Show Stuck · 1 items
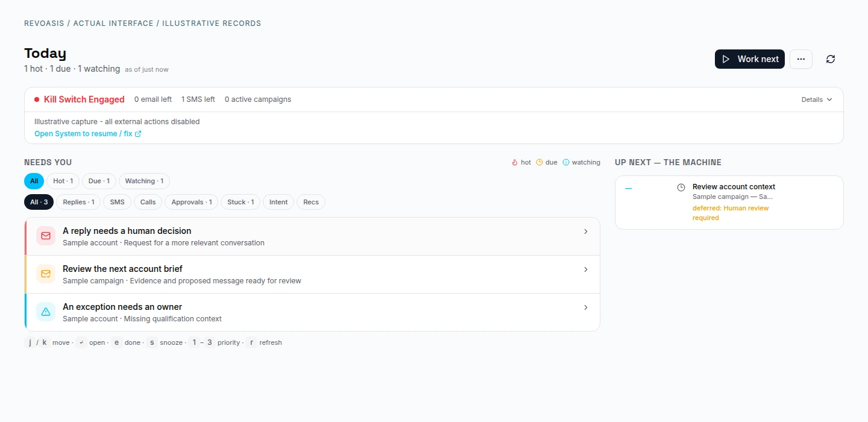 241,202
